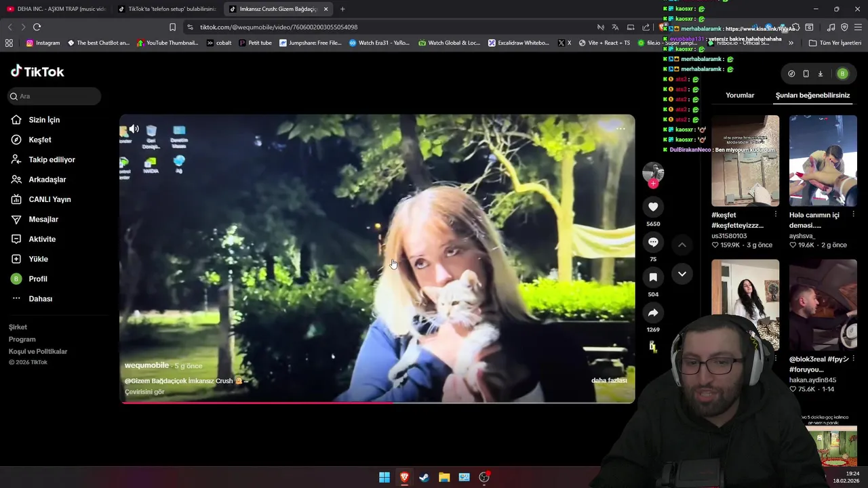Screen dimensions: 868x488
Task: Open @Gizem Bağdaçiçek mention in caption
Action: click(x=155, y=381)
